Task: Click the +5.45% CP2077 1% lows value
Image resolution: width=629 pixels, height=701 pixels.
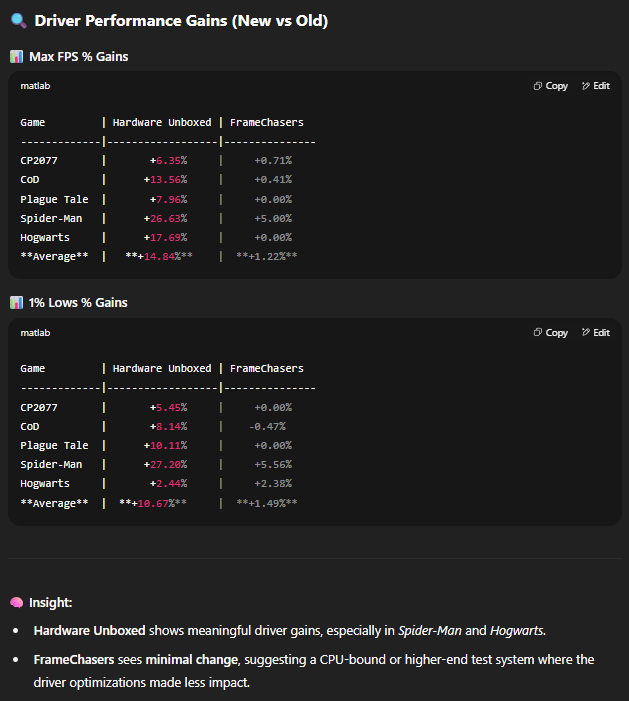Action: (x=169, y=408)
